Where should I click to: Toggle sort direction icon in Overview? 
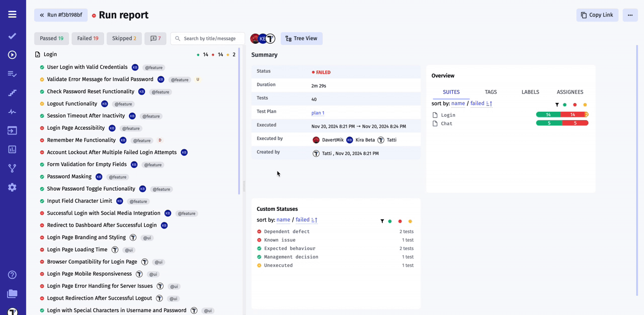tap(489, 104)
